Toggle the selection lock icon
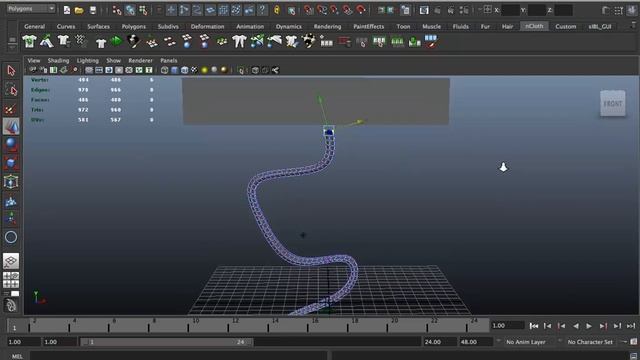This screenshot has height=360, width=640. tap(277, 10)
